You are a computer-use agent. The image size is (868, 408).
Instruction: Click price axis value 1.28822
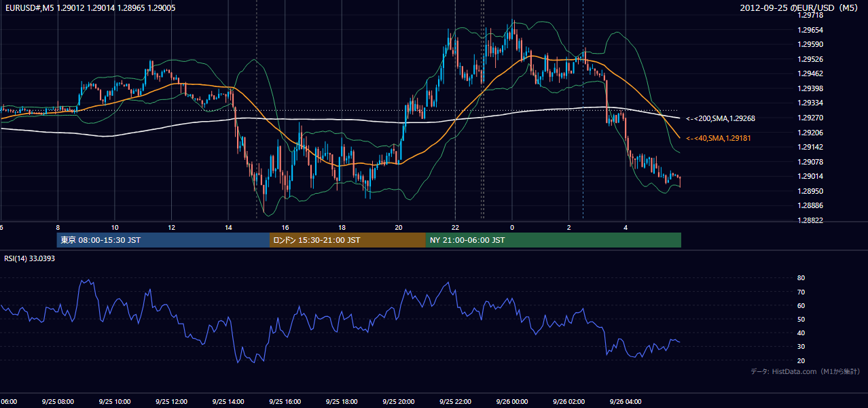pos(811,220)
